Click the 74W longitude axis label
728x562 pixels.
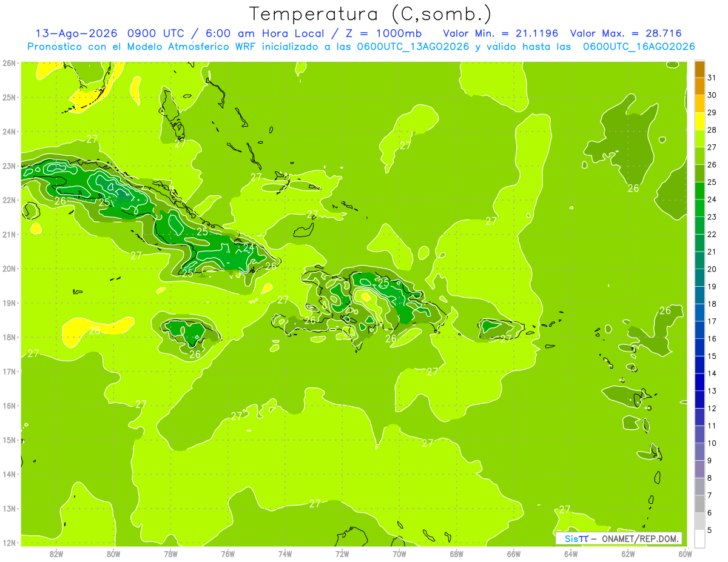tap(285, 554)
